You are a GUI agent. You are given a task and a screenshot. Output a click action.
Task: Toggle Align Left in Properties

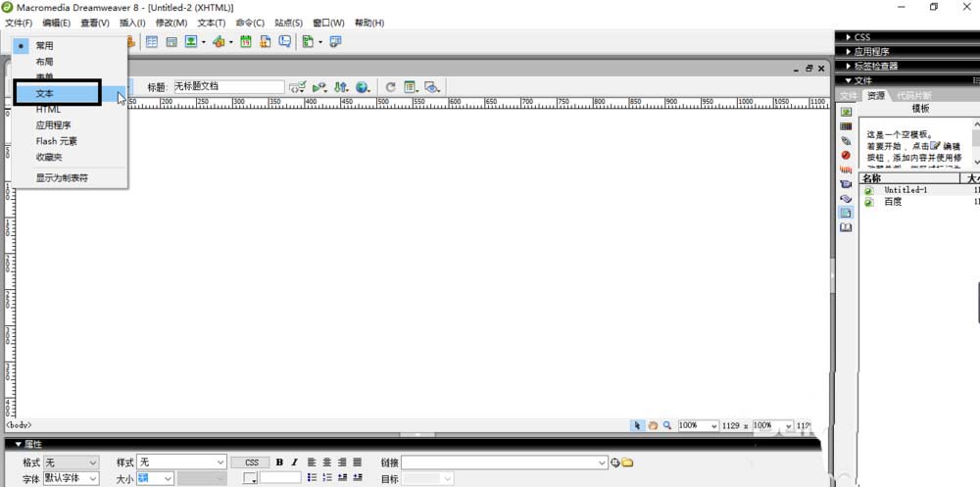312,463
